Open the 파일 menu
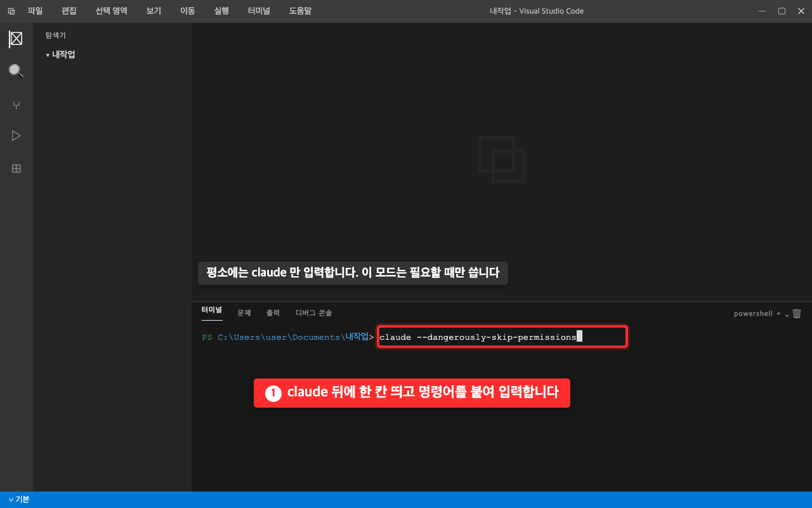The image size is (812, 508). 35,11
